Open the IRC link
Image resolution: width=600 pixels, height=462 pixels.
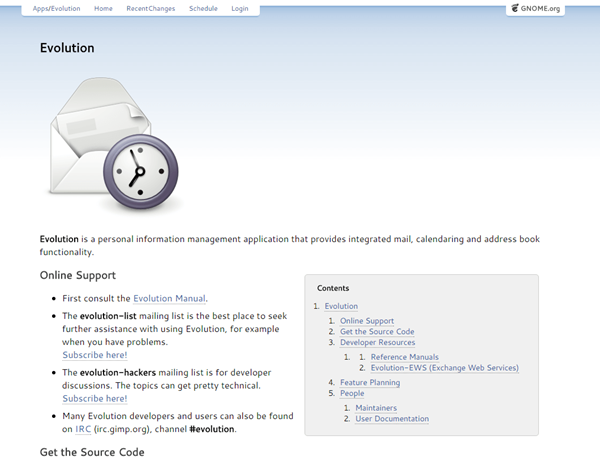(x=83, y=429)
